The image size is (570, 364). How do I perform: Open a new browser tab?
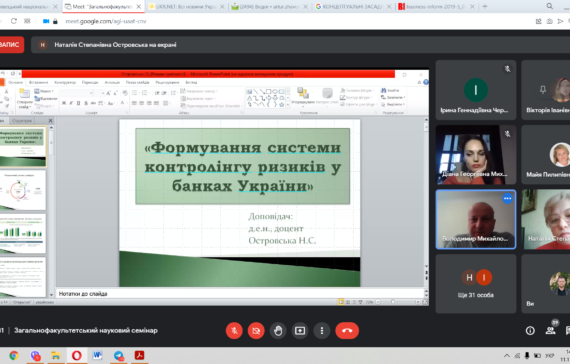[x=485, y=6]
